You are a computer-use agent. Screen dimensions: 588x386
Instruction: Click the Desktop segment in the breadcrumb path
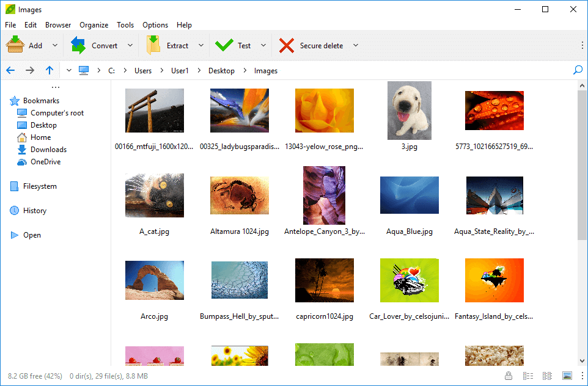coord(221,71)
